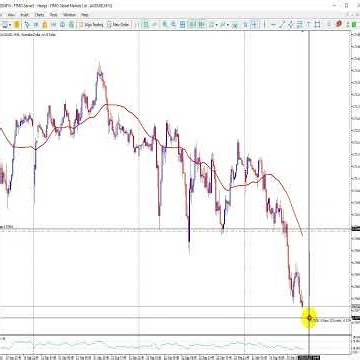The width and height of the screenshot is (360, 360).
Task: Toggle chart Auto Scroll
Action: [192, 25]
